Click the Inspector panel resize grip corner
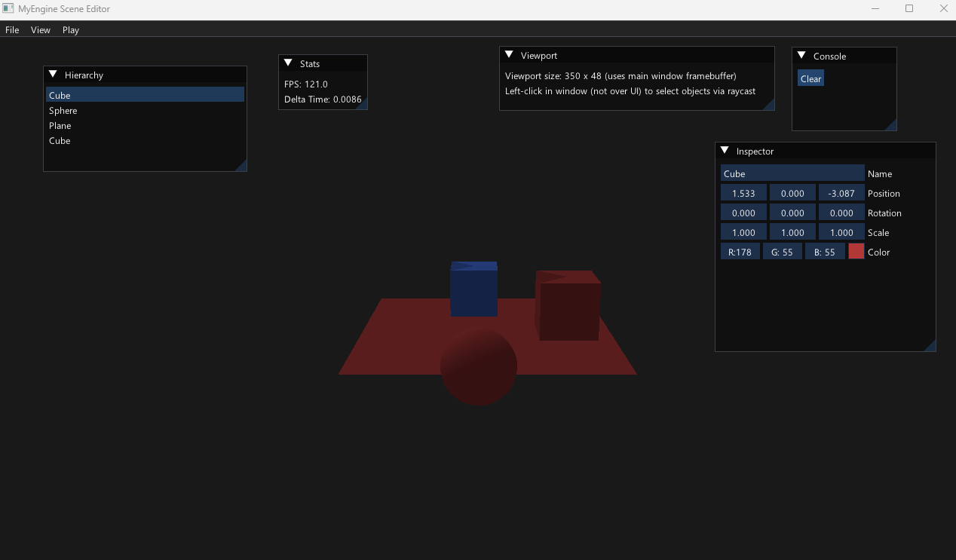This screenshot has width=956, height=560. [930, 346]
